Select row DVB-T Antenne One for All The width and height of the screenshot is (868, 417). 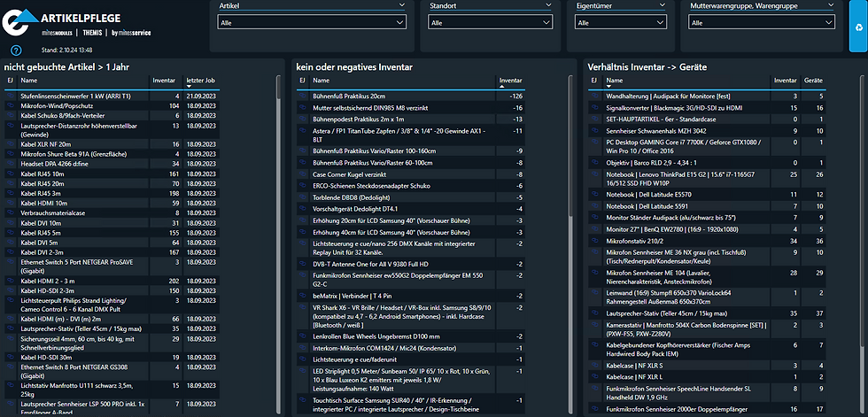[x=411, y=264]
